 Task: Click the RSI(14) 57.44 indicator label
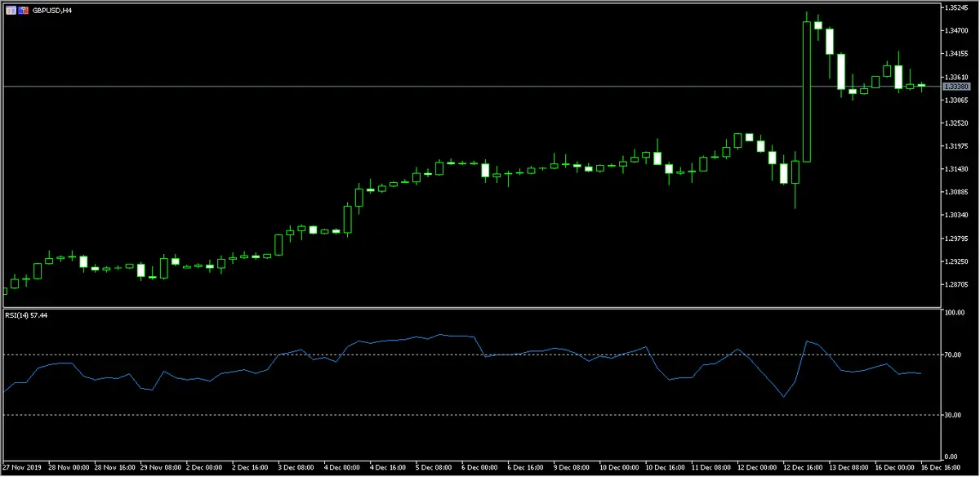point(26,314)
